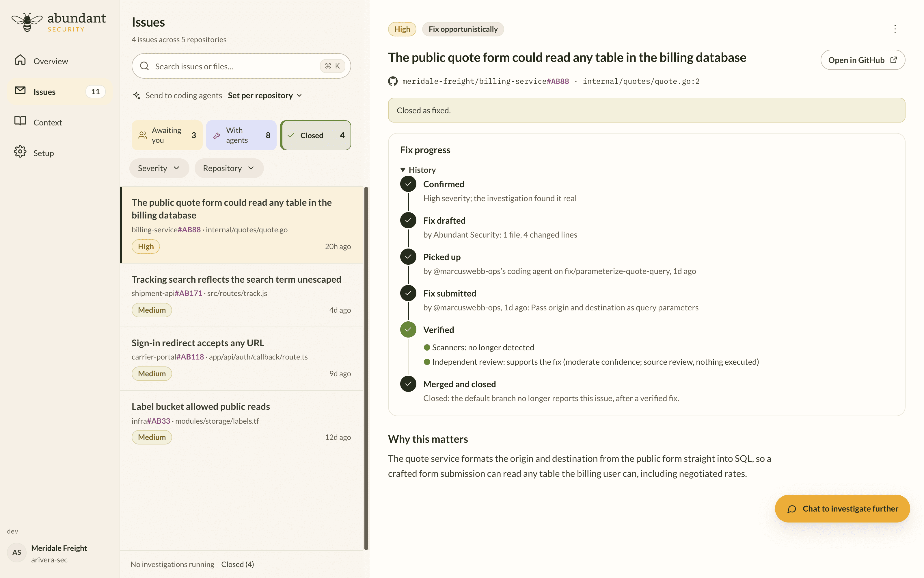Click the Fix drafted check icon
Screen dimensions: 924x578
click(408, 220)
